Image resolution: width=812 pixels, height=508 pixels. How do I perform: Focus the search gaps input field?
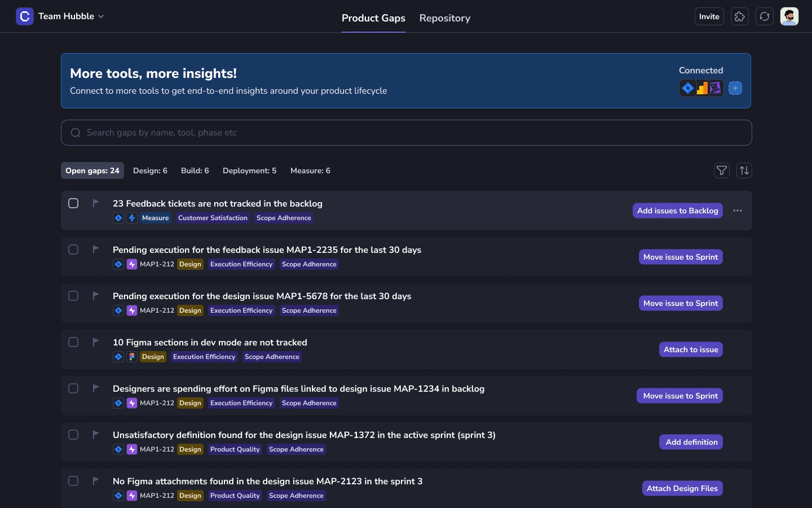[x=406, y=133]
